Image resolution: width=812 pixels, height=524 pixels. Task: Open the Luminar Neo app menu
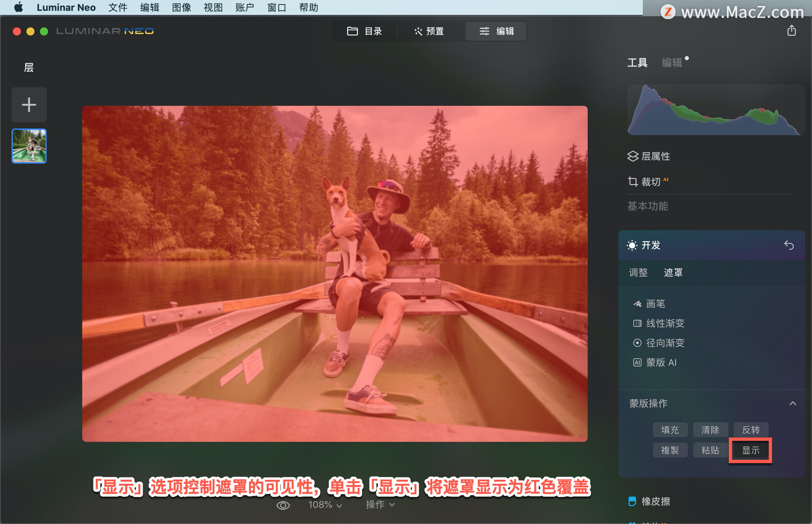click(66, 8)
